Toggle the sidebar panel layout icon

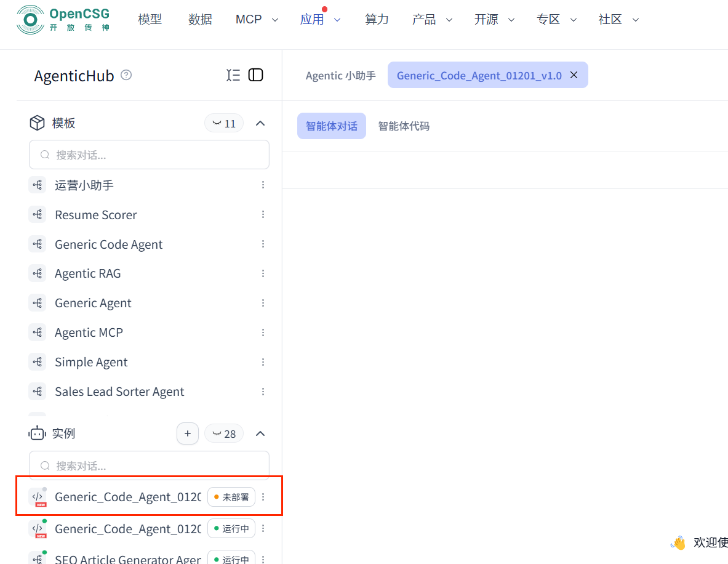(x=255, y=75)
